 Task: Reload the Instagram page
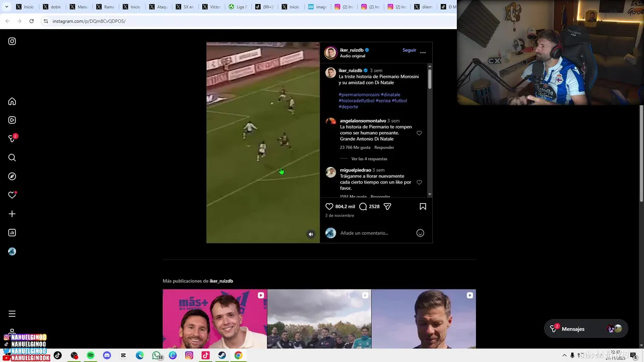pyautogui.click(x=31, y=21)
